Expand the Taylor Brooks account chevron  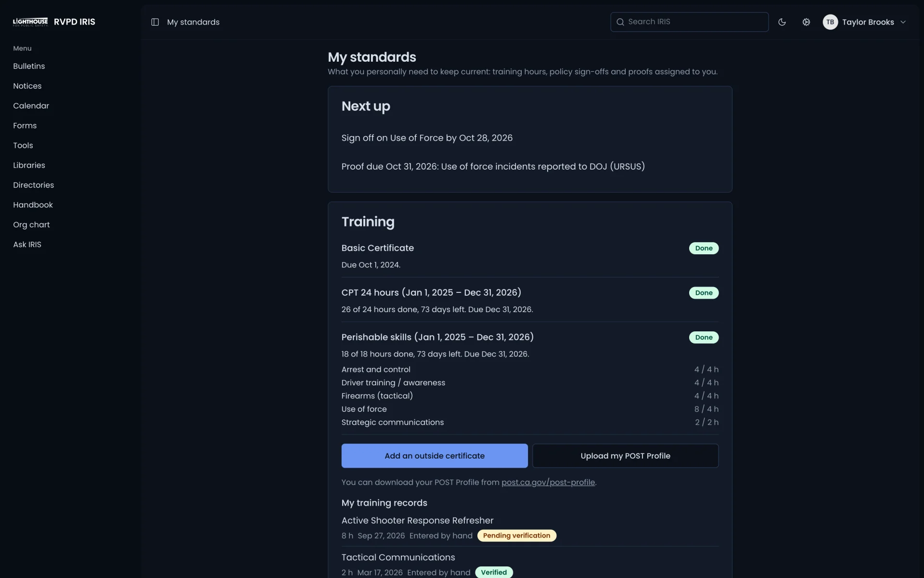tap(903, 22)
